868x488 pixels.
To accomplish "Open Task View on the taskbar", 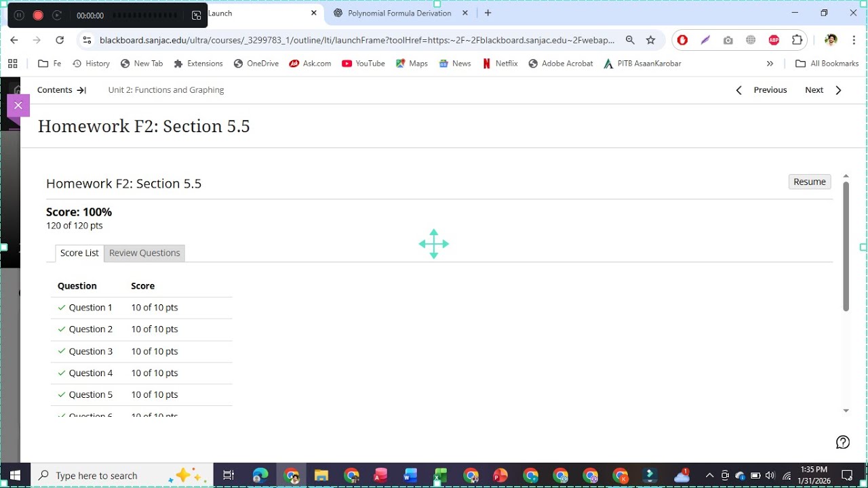I will click(x=229, y=475).
